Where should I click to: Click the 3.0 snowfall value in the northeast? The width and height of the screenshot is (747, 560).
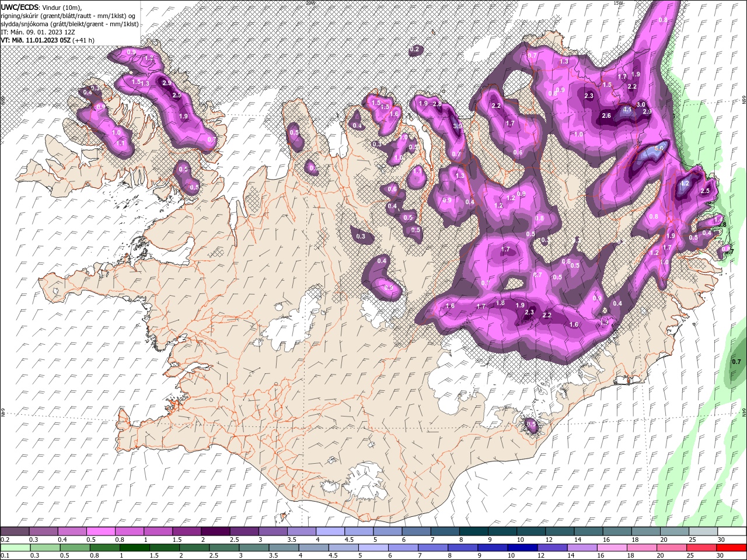pos(640,104)
